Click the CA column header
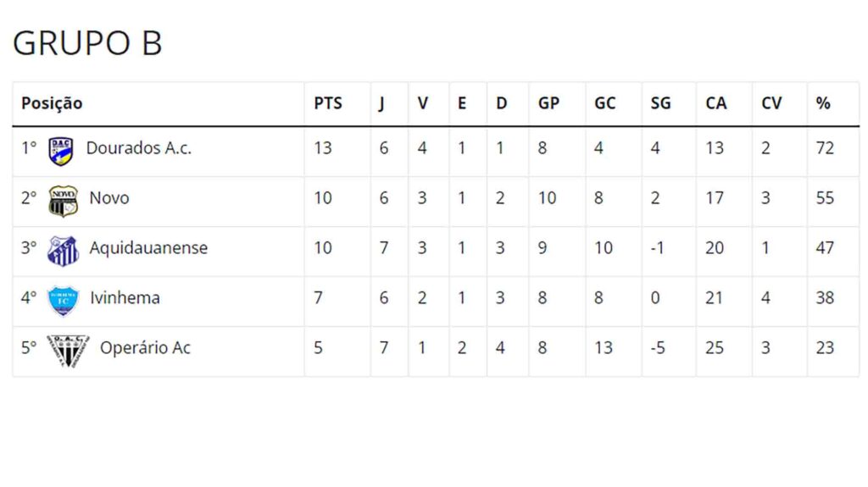868x487 pixels. point(715,103)
